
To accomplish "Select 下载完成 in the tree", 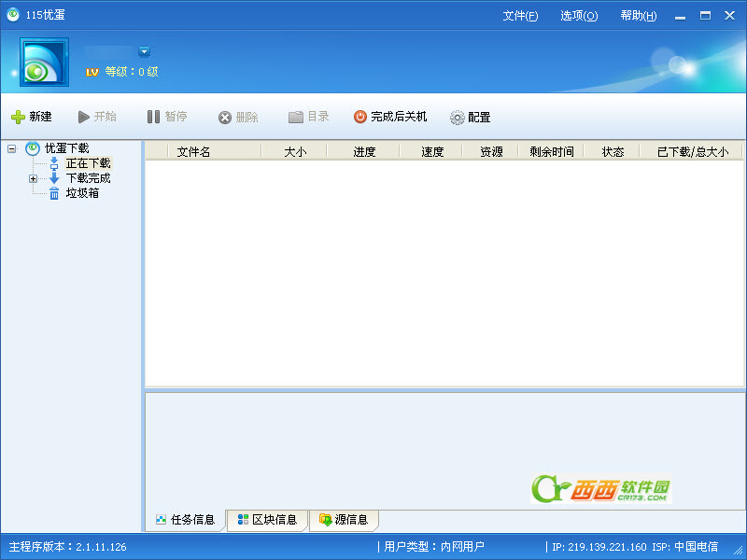I will [x=88, y=178].
